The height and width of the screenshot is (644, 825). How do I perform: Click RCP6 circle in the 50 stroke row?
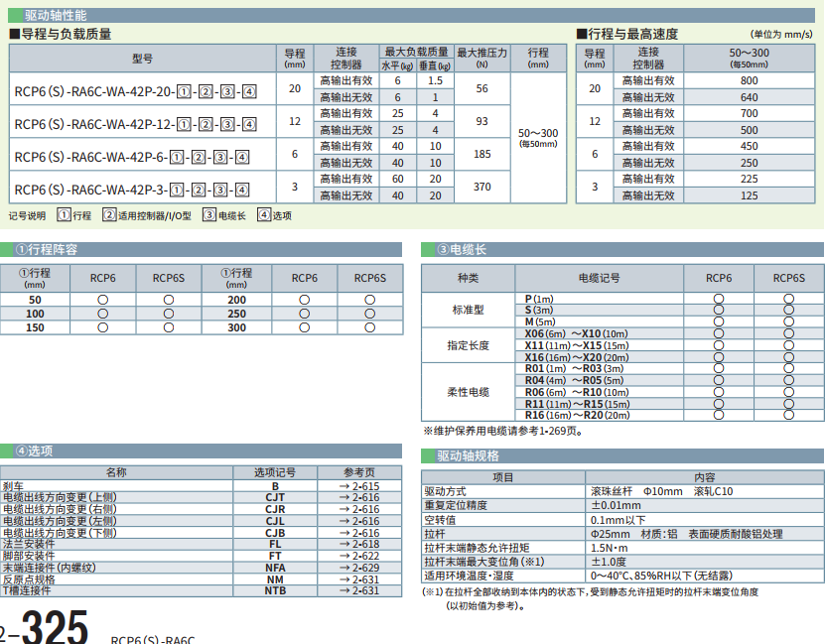pyautogui.click(x=102, y=300)
